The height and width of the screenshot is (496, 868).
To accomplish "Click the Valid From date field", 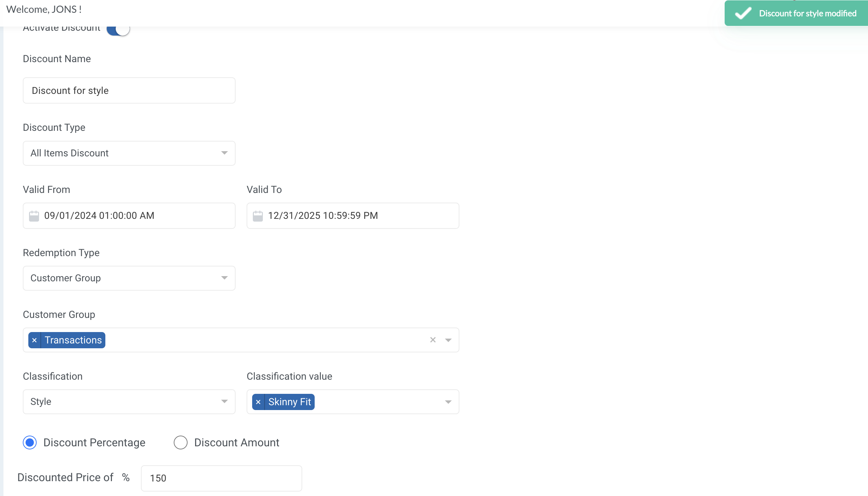I will pyautogui.click(x=129, y=216).
